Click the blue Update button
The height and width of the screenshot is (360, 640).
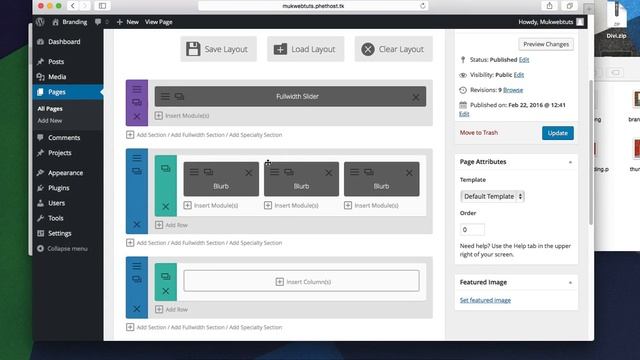(x=558, y=133)
